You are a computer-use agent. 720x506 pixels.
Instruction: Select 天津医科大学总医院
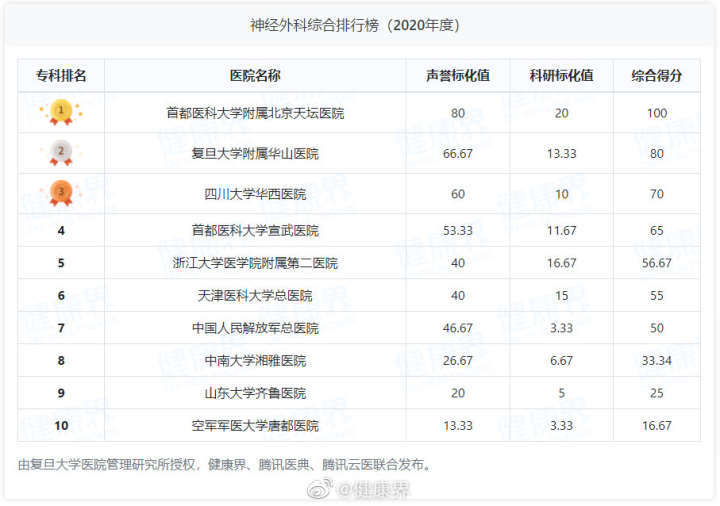(255, 296)
